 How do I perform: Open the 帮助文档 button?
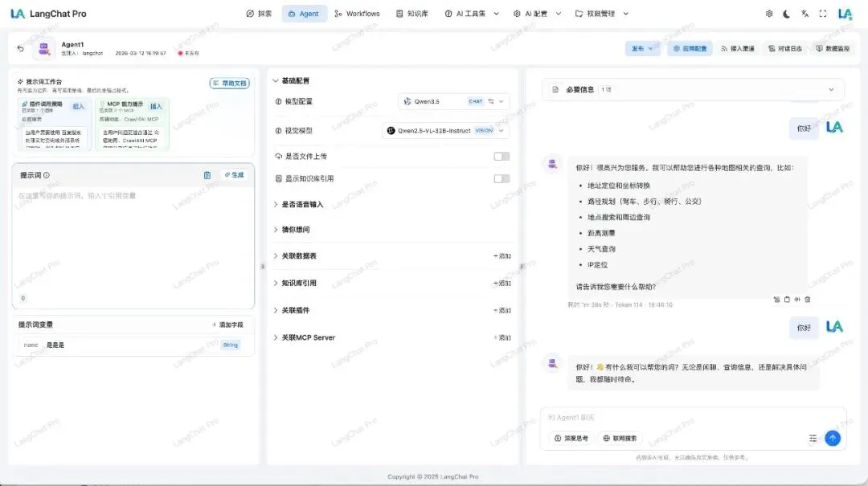(x=229, y=83)
